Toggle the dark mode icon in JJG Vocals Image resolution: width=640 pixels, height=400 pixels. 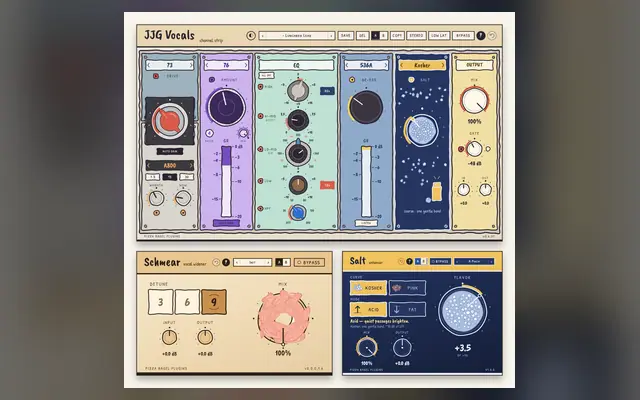pos(251,36)
